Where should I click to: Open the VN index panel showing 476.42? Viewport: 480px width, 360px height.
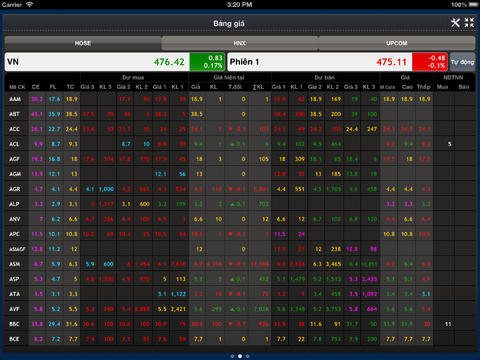(115, 62)
